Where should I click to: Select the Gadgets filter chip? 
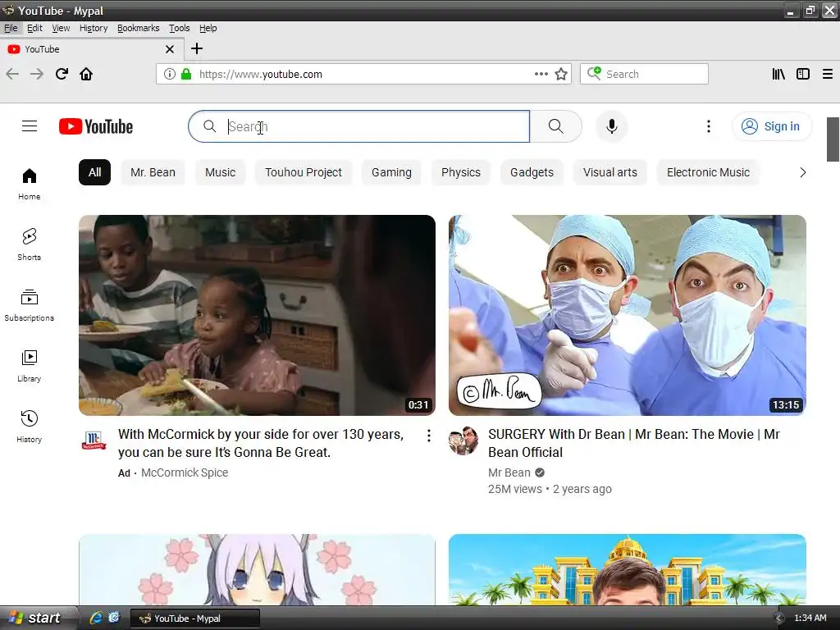[x=532, y=172]
